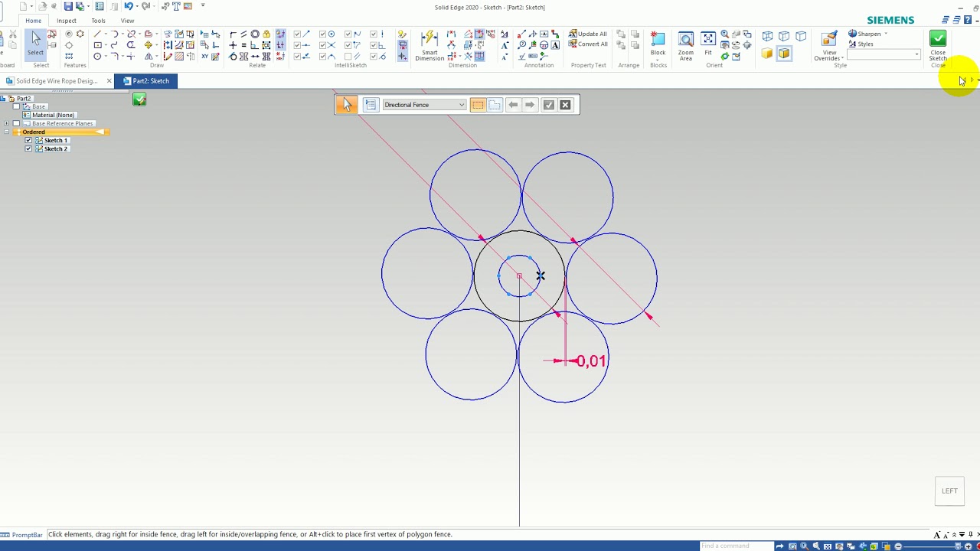Click the select arrow in command bar
The height and width of the screenshot is (551, 980).
346,105
